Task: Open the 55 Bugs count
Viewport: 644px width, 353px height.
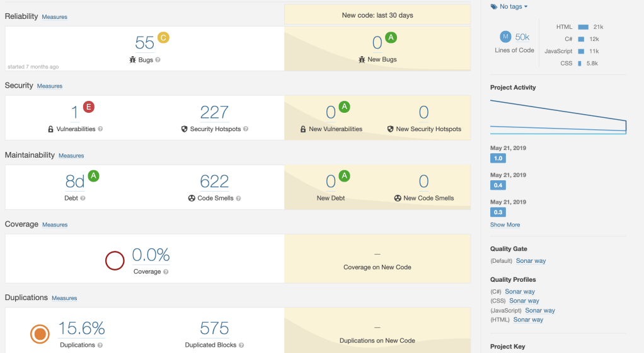Action: click(x=144, y=43)
